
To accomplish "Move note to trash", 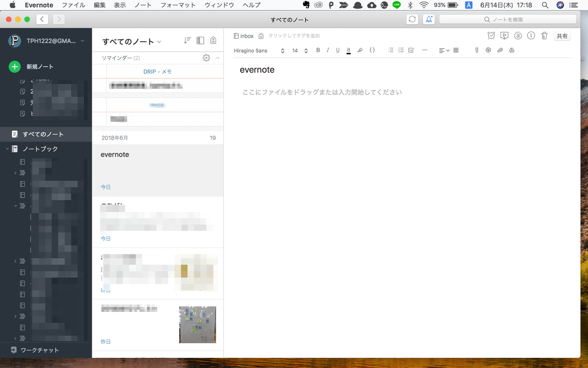I will (544, 36).
